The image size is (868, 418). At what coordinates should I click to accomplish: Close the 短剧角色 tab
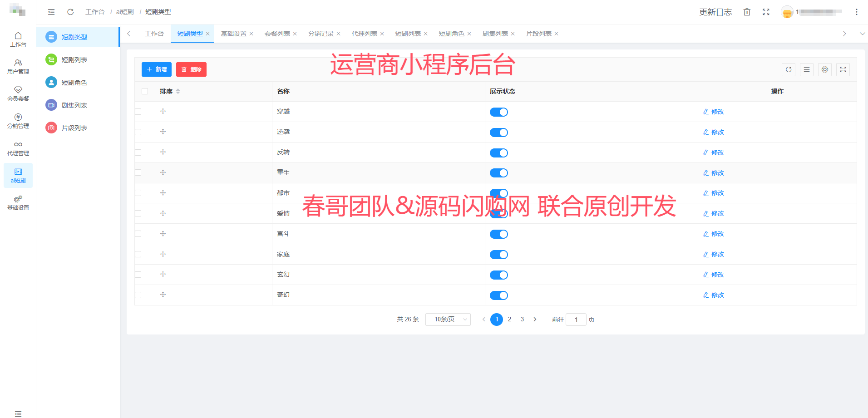point(469,34)
